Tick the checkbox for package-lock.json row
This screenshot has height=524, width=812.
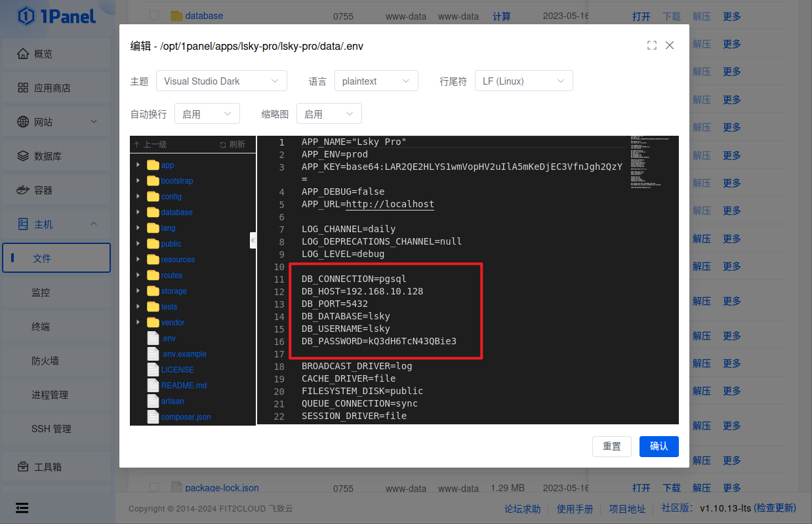point(154,487)
